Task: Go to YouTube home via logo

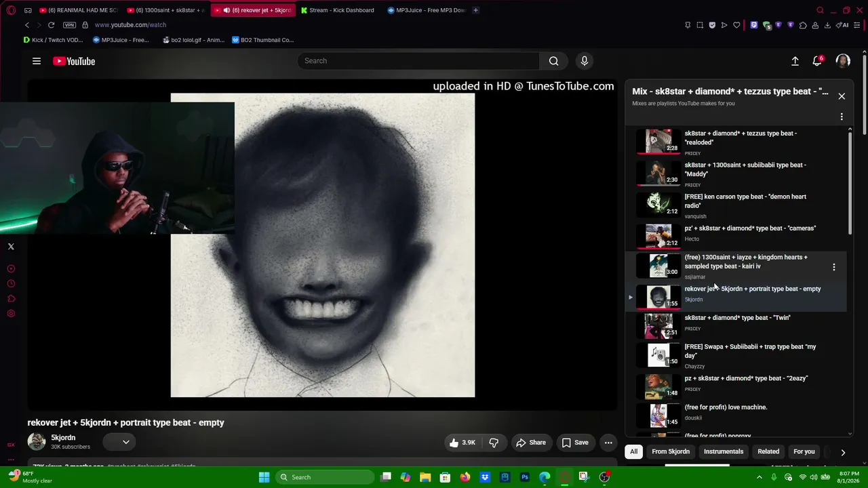Action: 74,61
